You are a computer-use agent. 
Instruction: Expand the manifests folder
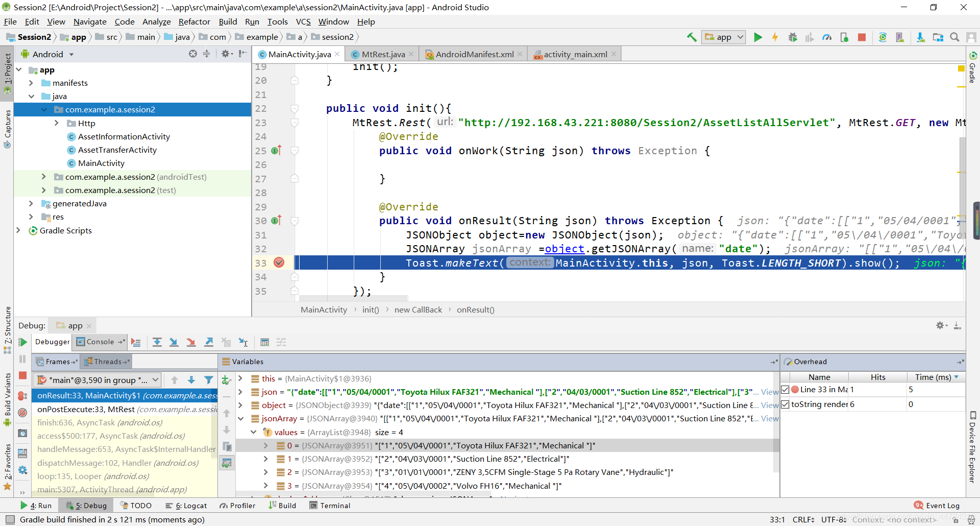click(31, 83)
